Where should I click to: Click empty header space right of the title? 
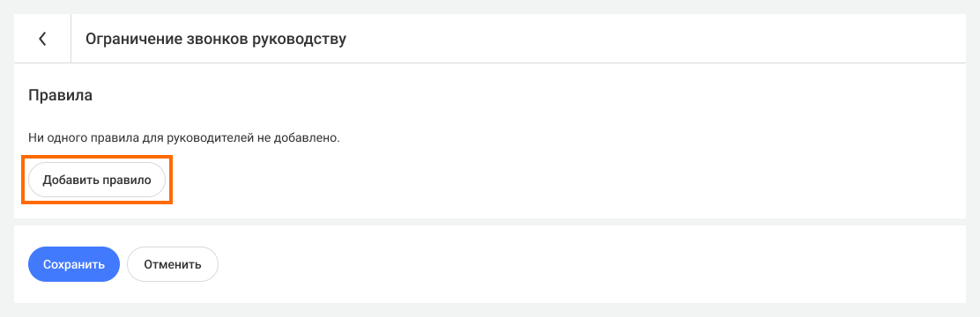click(657, 39)
